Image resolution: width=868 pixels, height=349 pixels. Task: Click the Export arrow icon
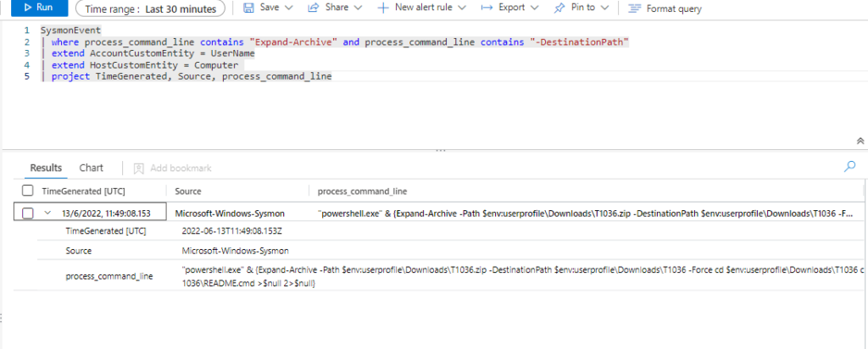click(487, 8)
